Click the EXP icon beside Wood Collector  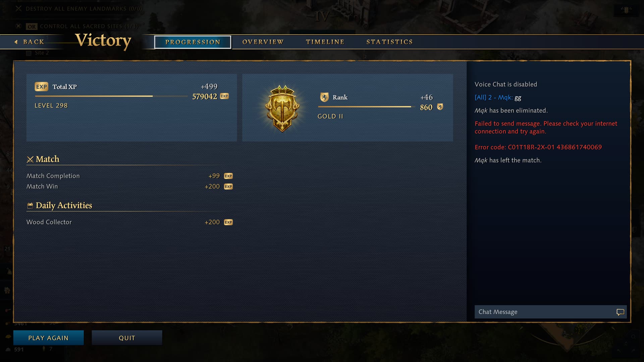point(228,222)
